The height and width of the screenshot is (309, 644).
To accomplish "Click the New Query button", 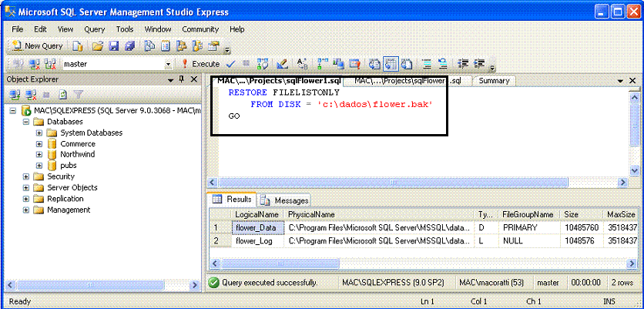I will click(x=38, y=46).
